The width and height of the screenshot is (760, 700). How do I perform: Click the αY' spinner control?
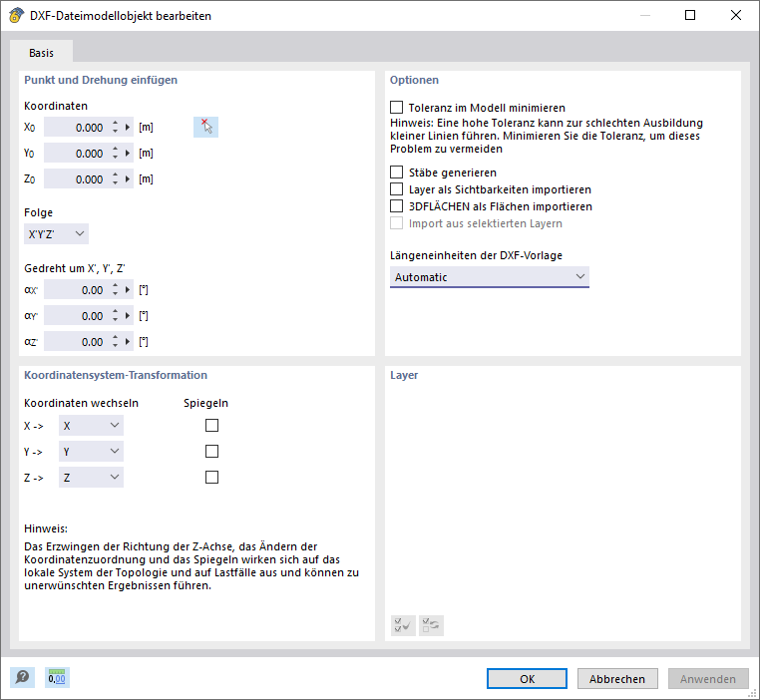[x=115, y=316]
